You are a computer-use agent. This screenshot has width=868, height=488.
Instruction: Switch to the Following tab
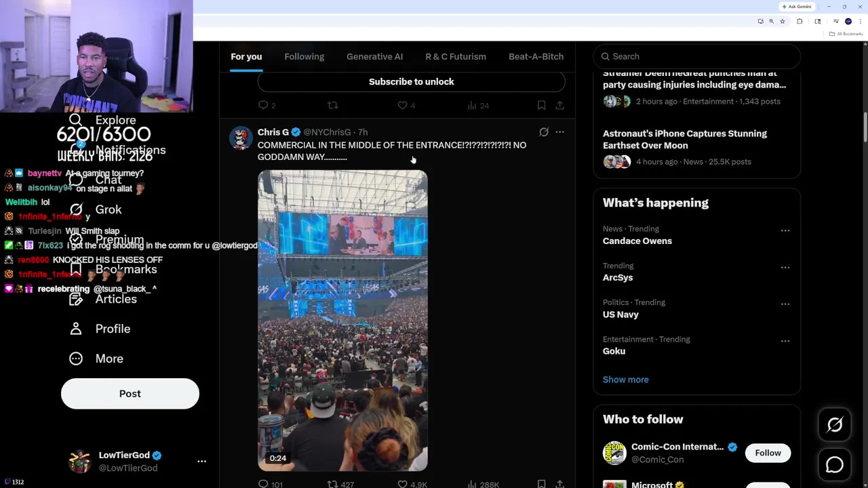point(304,56)
